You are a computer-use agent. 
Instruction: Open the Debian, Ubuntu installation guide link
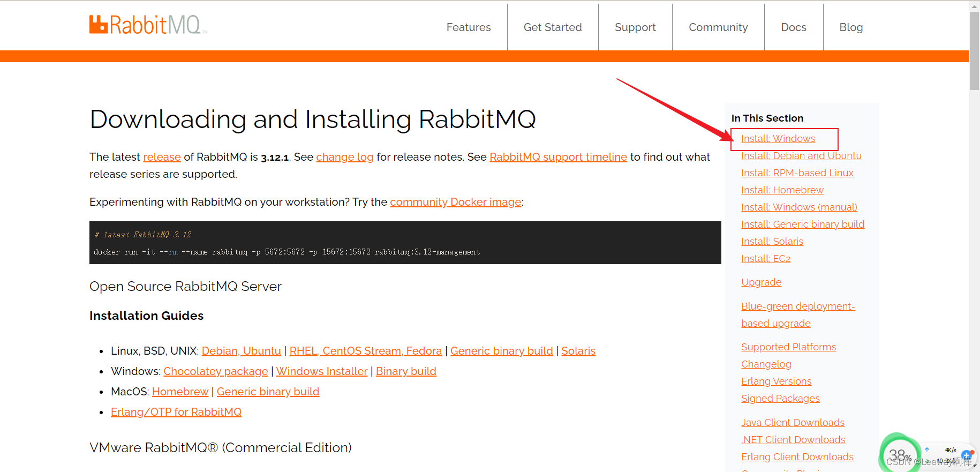coord(242,351)
